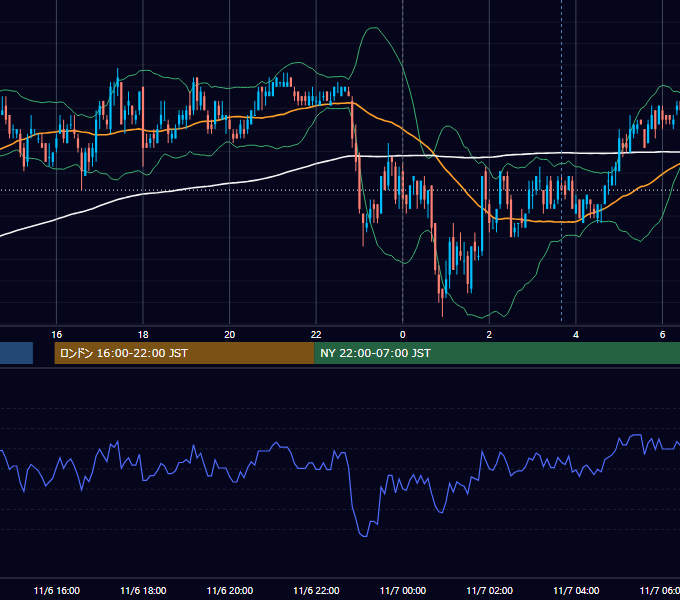
Task: Click the 18 hour label on the chart axis
Action: pyautogui.click(x=143, y=335)
